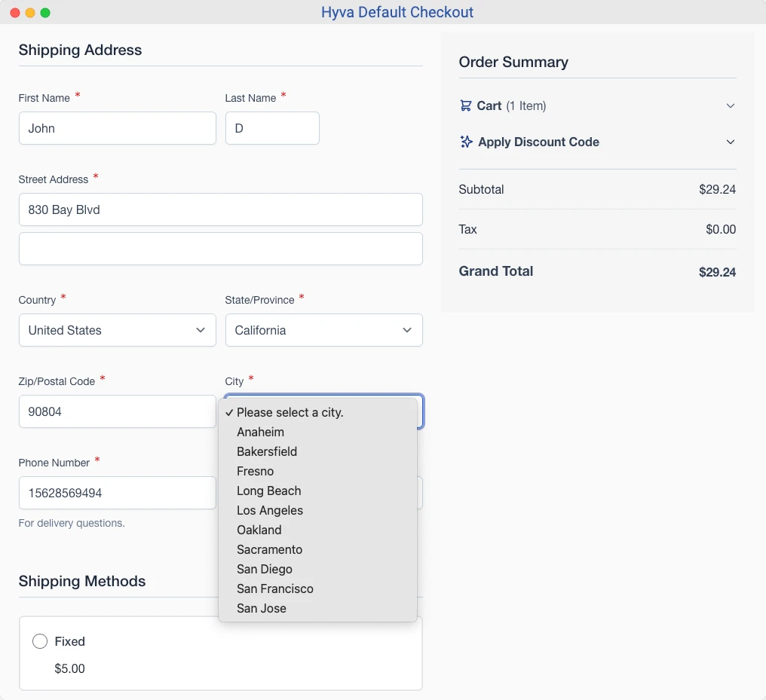Select San Francisco from the city list

point(275,588)
